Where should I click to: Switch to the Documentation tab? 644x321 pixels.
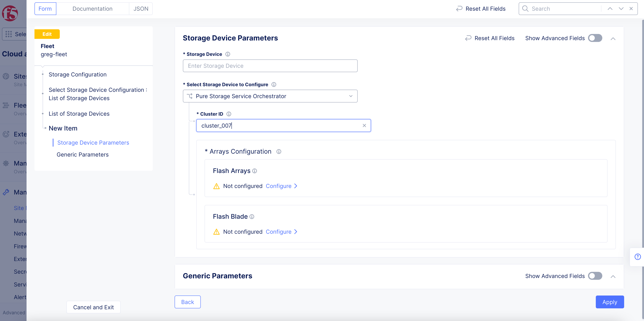(x=92, y=8)
